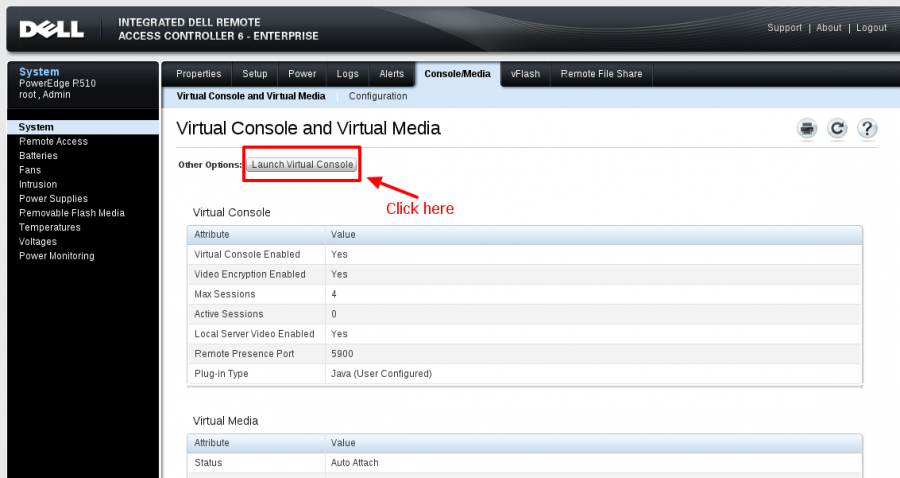900x478 pixels.
Task: Open the Power tab
Action: (302, 74)
